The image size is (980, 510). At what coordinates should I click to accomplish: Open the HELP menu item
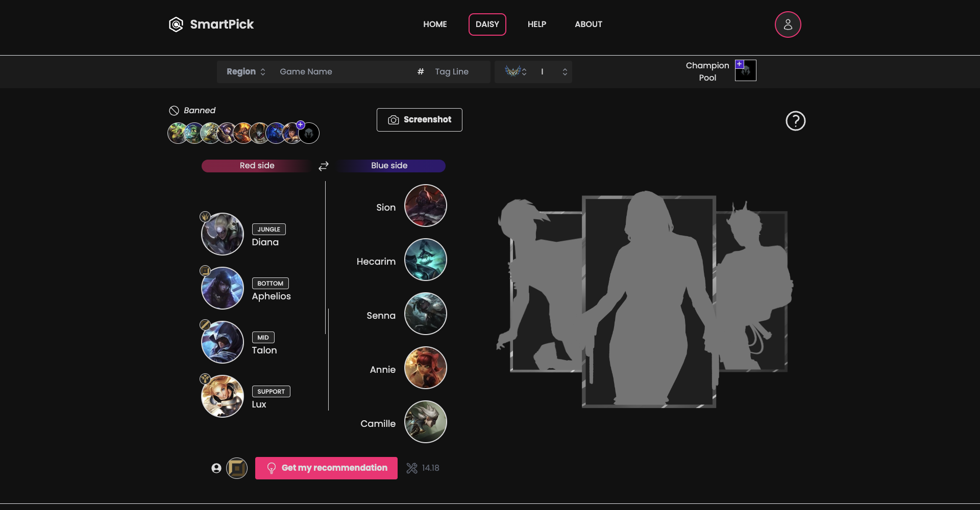(x=537, y=24)
